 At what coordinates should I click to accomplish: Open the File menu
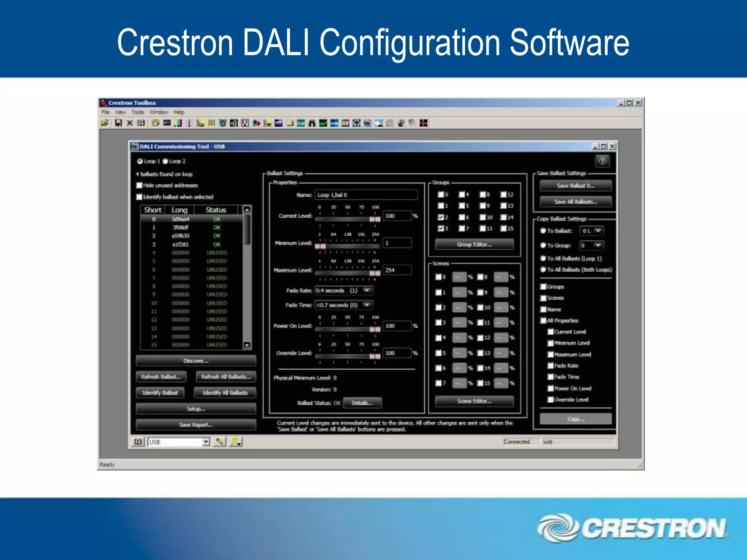[105, 112]
